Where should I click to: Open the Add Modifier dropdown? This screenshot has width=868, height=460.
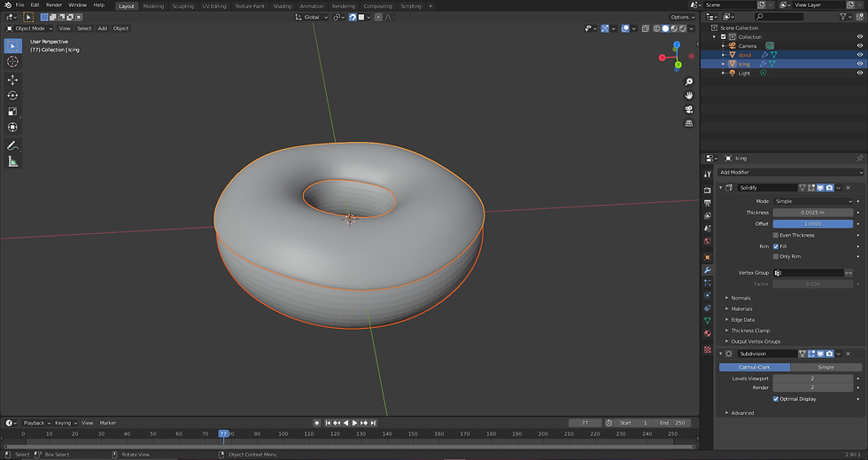click(x=790, y=172)
